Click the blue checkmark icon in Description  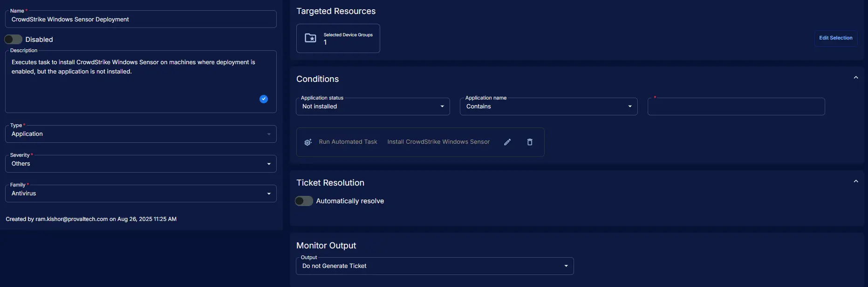pos(264,99)
